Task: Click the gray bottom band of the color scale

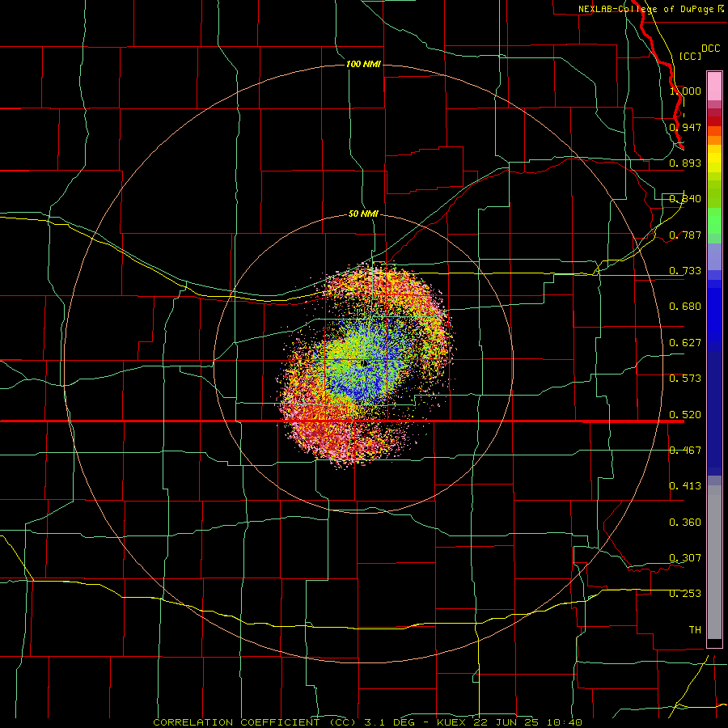Action: [714, 562]
